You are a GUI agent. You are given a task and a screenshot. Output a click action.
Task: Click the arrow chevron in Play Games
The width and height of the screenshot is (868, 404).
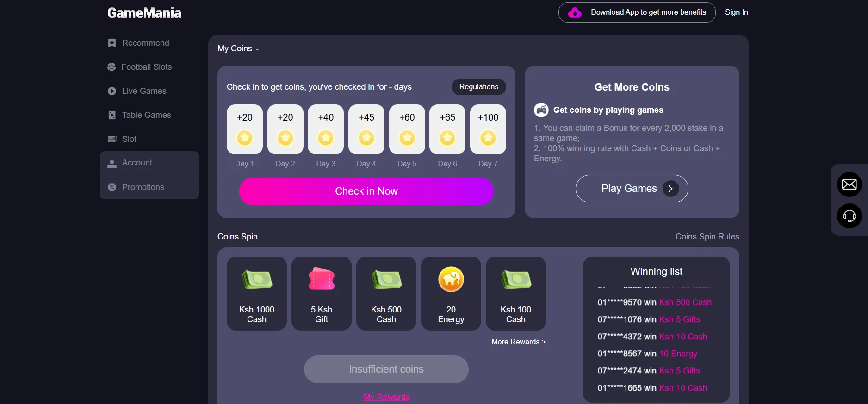click(x=671, y=189)
